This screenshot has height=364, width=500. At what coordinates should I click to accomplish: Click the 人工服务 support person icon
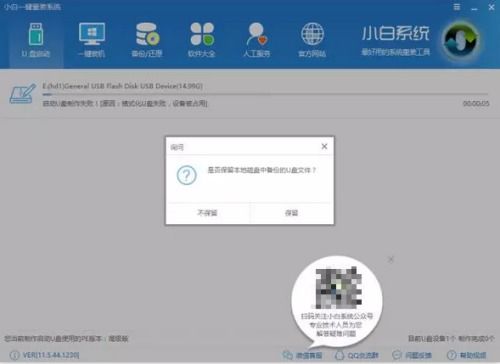tap(257, 34)
